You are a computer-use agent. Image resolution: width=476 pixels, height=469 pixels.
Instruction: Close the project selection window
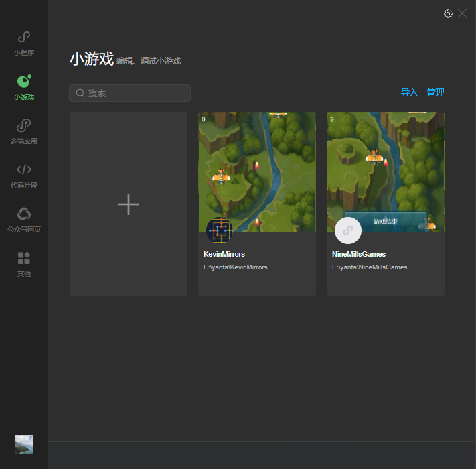click(x=463, y=13)
